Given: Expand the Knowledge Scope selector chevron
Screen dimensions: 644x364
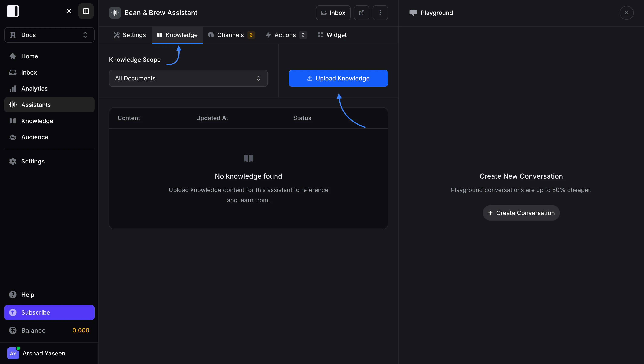Looking at the screenshot, I should click(x=259, y=78).
